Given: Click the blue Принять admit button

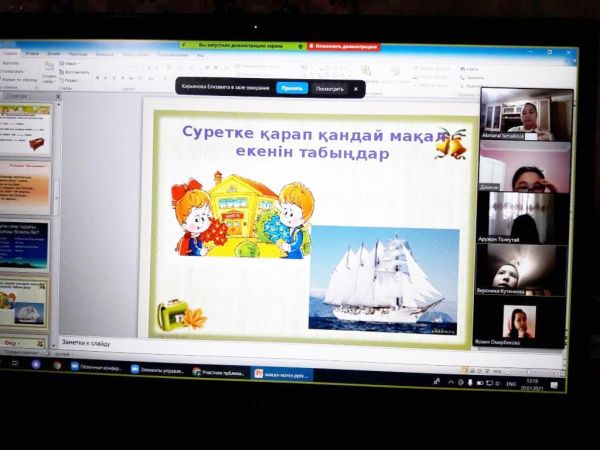Looking at the screenshot, I should 292,88.
